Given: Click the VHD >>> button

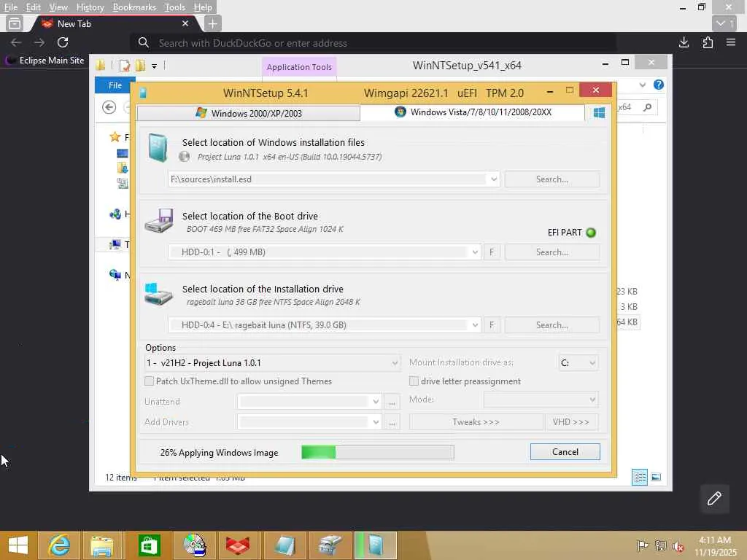Looking at the screenshot, I should [571, 422].
